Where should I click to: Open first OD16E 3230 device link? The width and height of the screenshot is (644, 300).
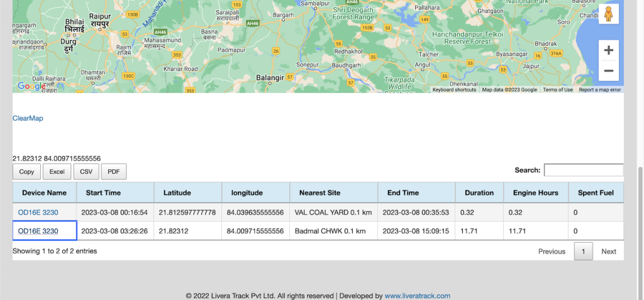pos(38,213)
